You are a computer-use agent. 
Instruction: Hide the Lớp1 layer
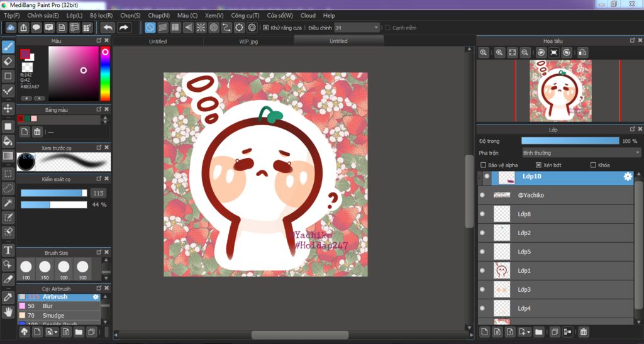482,270
